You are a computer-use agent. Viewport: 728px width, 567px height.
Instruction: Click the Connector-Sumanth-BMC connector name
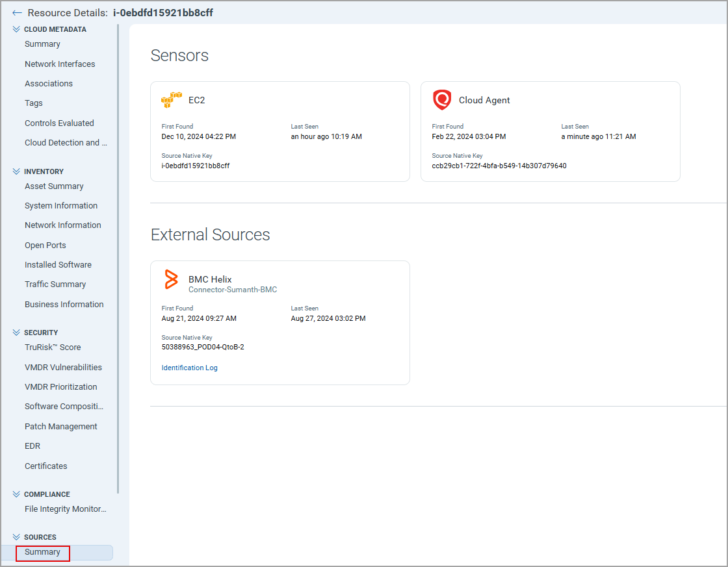point(233,290)
